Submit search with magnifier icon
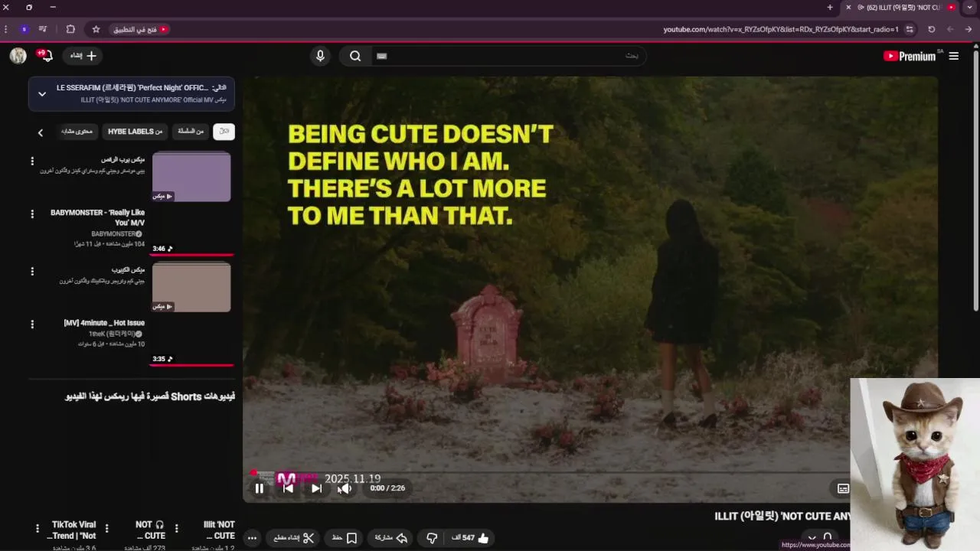980x551 pixels. click(x=355, y=56)
